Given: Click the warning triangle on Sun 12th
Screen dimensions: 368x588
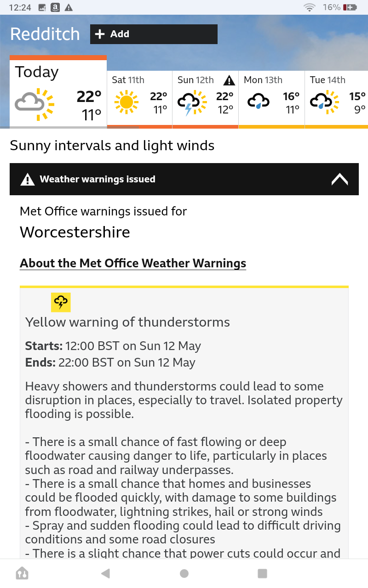Looking at the screenshot, I should point(229,80).
